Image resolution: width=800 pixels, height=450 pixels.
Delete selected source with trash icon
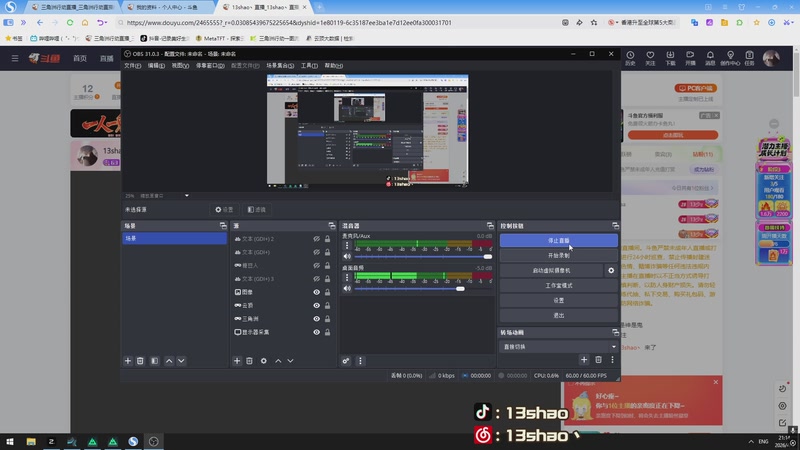(249, 361)
